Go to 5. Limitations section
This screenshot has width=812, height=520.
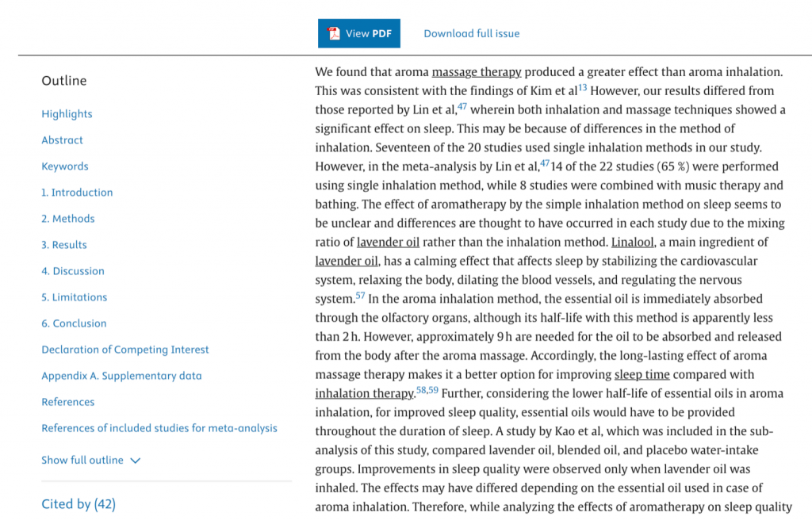pyautogui.click(x=75, y=297)
